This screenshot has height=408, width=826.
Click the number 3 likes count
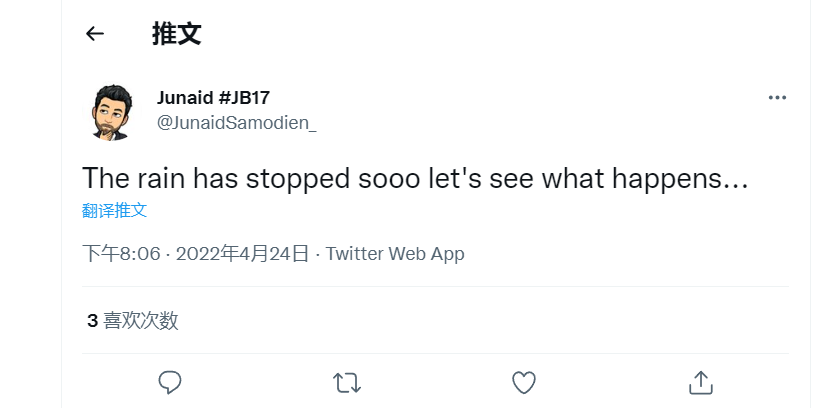92,321
